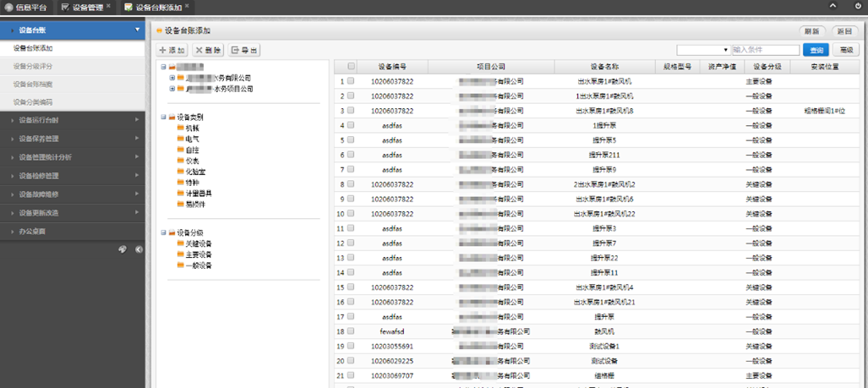Collapse the top-level company tree root
The image size is (868, 388).
tap(163, 67)
